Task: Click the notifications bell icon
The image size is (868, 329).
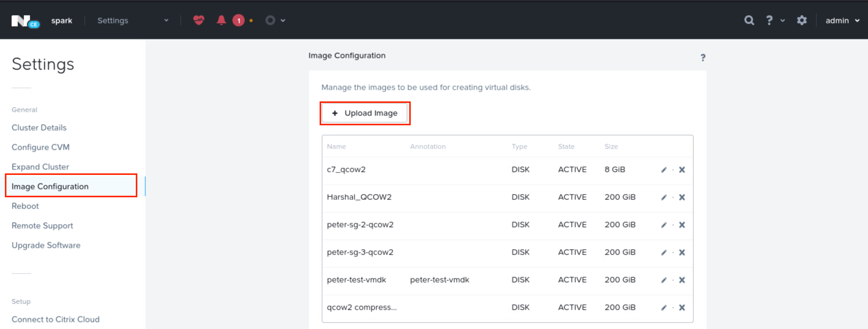Action: click(x=221, y=20)
